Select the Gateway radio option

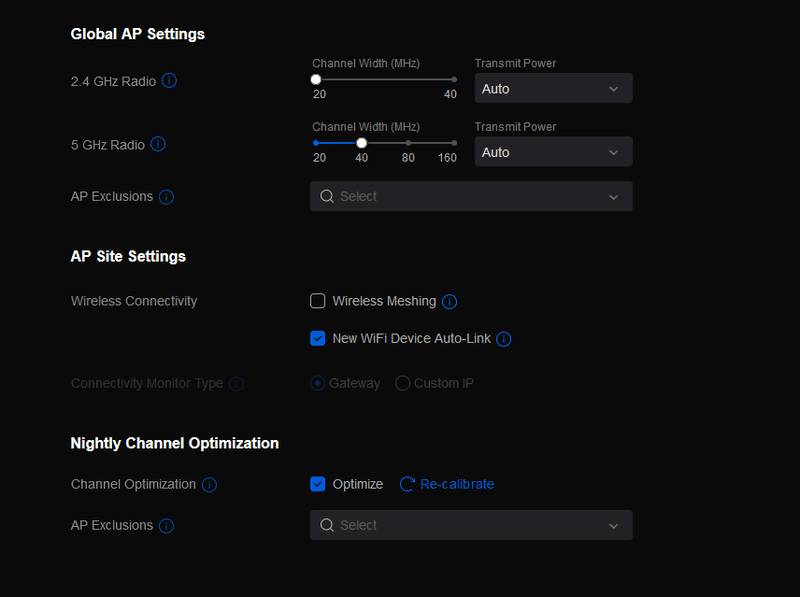click(318, 383)
